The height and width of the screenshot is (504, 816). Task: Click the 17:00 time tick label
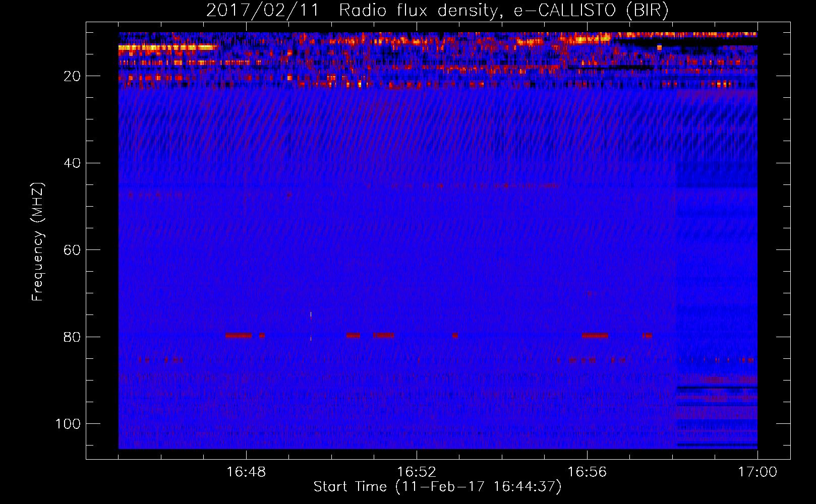click(x=757, y=472)
